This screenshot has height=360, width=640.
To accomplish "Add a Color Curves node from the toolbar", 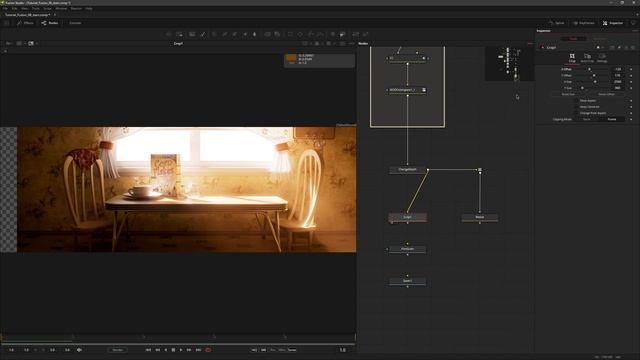I will pos(225,34).
